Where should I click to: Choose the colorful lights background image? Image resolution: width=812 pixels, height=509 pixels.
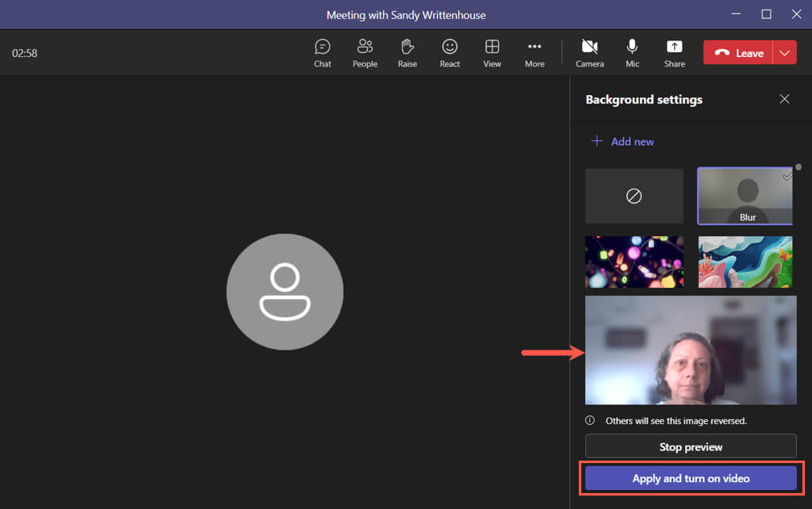click(634, 262)
